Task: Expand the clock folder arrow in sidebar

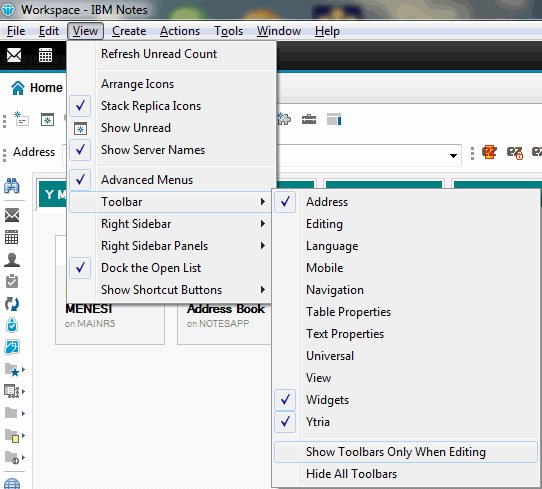Action: (24, 458)
